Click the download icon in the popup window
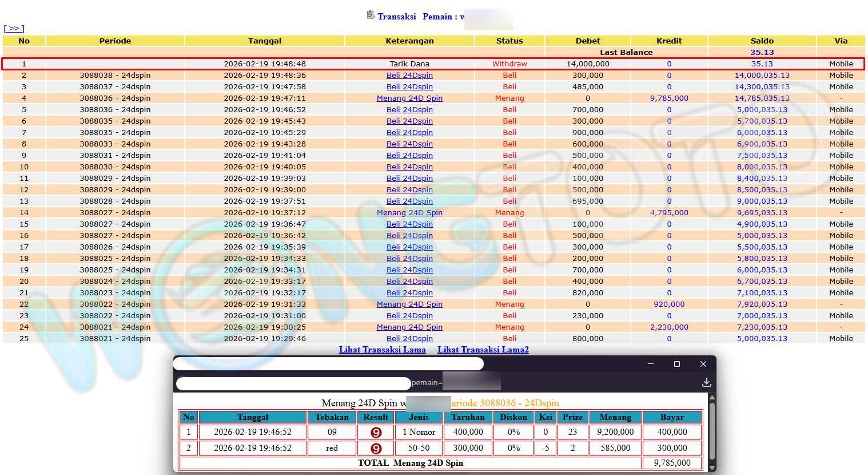This screenshot has width=868, height=475. [x=706, y=382]
